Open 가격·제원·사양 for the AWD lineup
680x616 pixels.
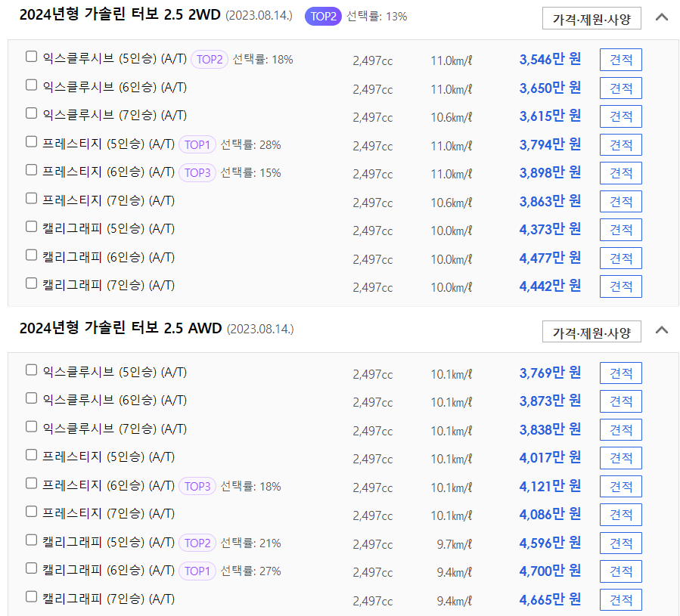coord(592,332)
